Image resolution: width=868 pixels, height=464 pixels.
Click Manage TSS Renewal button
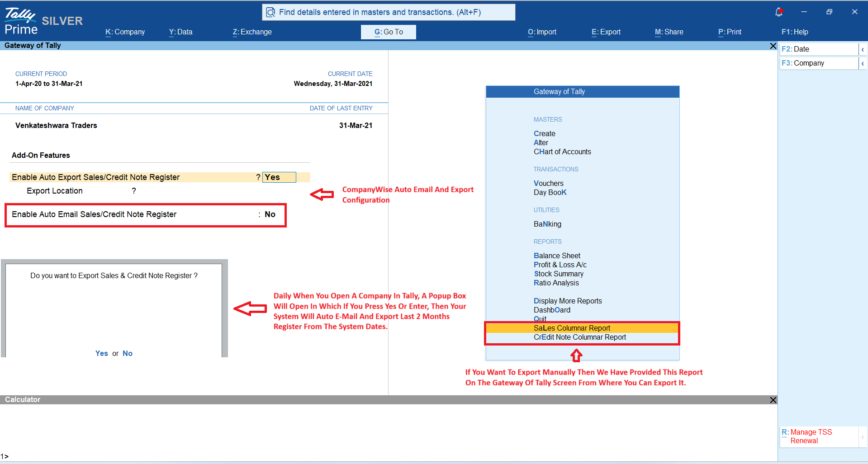click(819, 436)
